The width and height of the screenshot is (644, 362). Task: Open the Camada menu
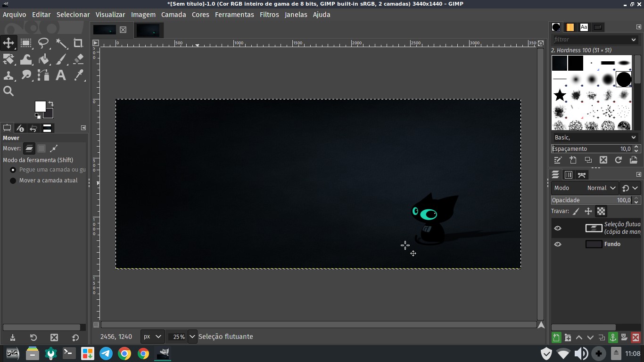[173, 15]
